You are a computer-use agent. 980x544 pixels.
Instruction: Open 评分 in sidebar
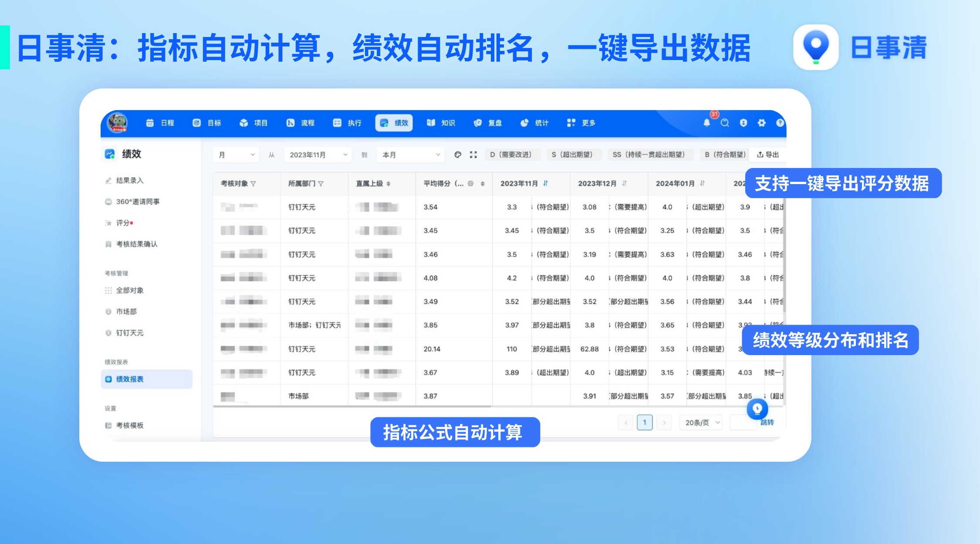[123, 223]
